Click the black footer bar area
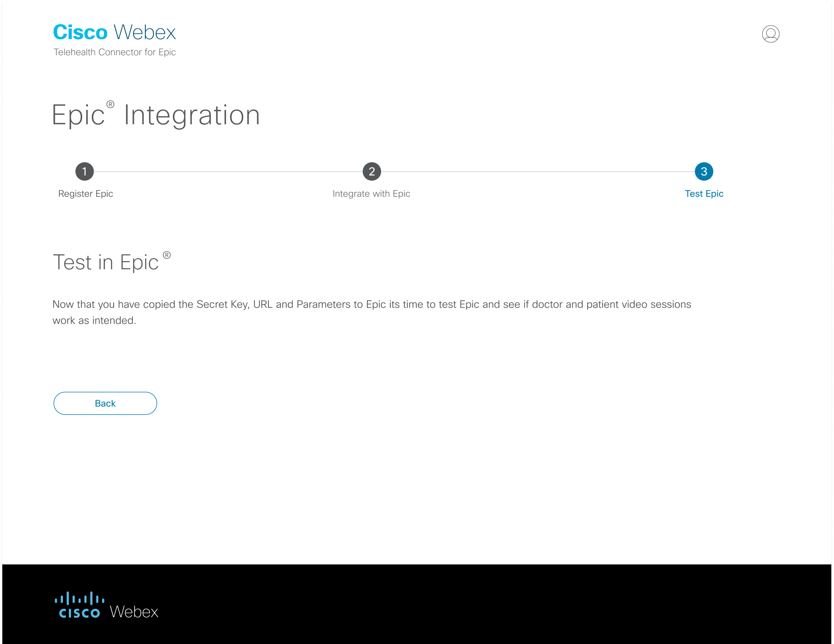 click(417, 604)
